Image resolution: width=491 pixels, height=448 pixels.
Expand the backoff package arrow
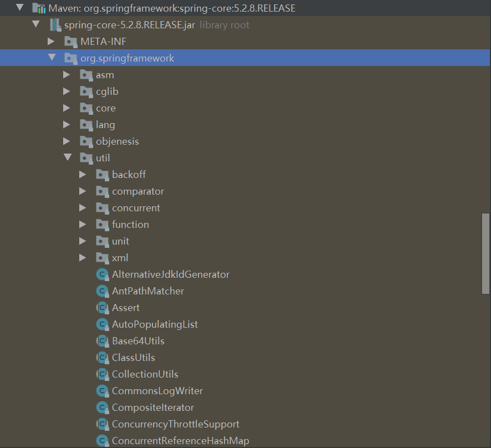tap(83, 175)
